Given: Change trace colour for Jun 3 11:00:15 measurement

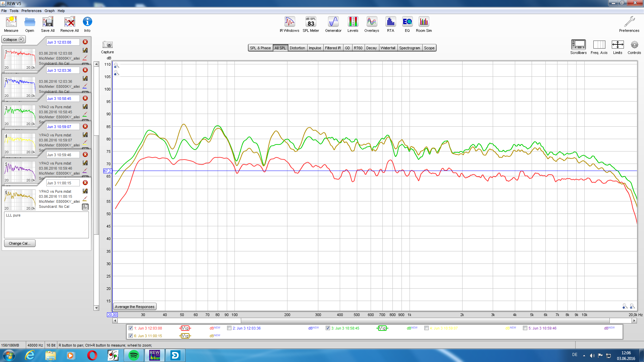Looking at the screenshot, I should click(x=85, y=199).
